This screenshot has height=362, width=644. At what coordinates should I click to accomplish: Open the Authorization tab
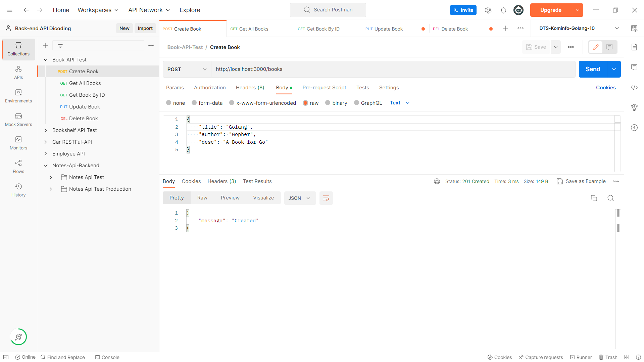tap(209, 88)
